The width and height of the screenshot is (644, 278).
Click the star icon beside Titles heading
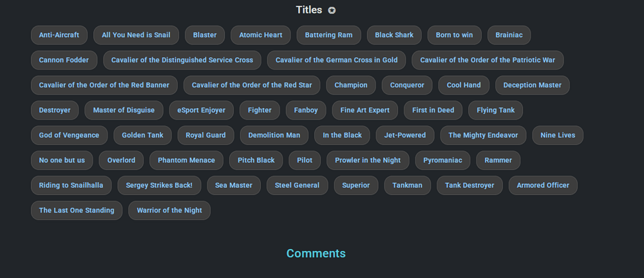(x=332, y=10)
